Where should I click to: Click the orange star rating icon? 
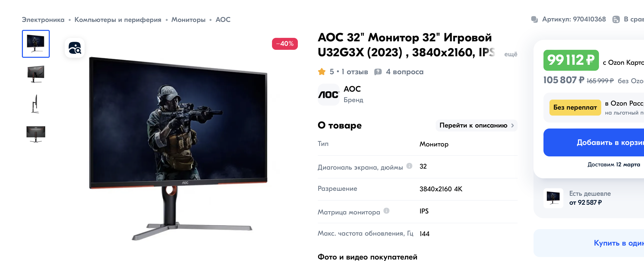pyautogui.click(x=322, y=72)
